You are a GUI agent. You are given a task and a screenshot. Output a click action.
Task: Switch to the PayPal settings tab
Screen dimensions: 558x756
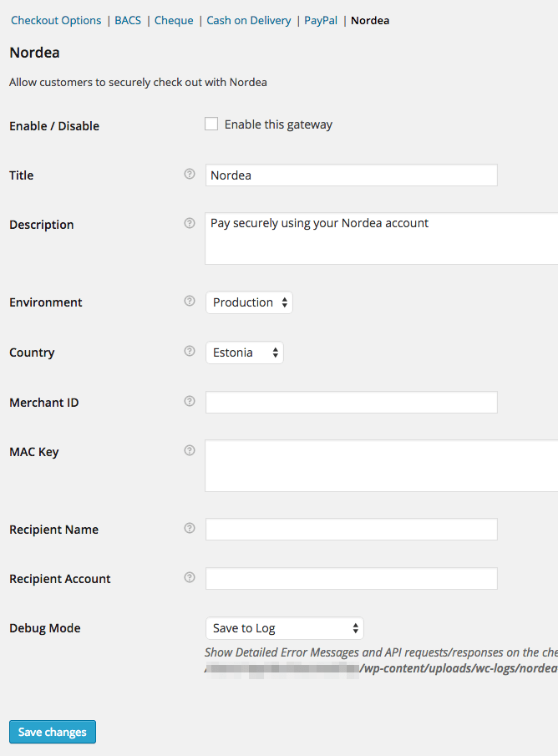point(320,20)
